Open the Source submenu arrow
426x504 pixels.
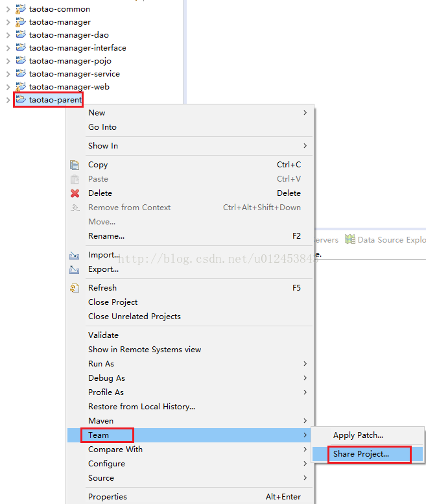point(305,477)
